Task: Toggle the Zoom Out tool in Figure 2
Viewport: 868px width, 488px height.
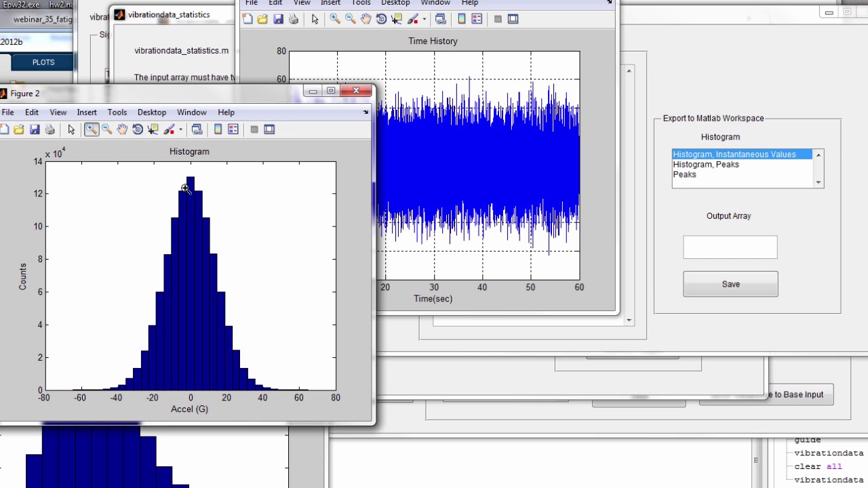Action: pyautogui.click(x=107, y=129)
